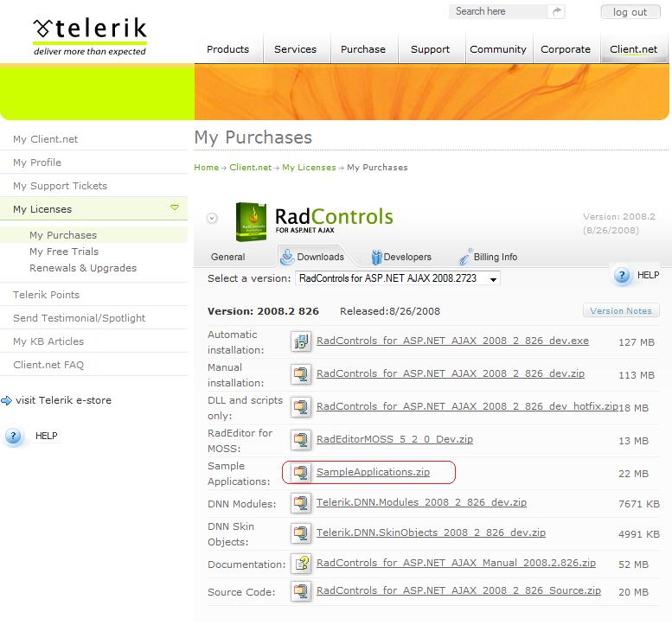The height and width of the screenshot is (625, 672).
Task: Click the Telerik logo
Action: click(90, 37)
